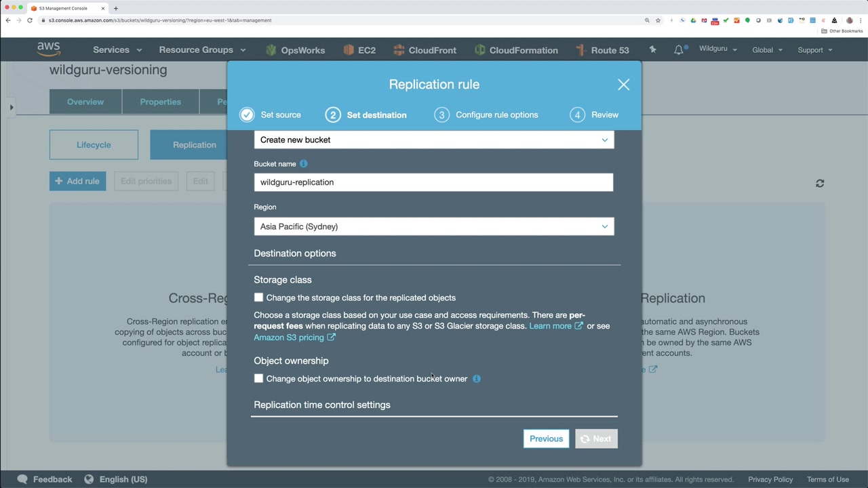Select the Replication management tab
This screenshot has height=488, width=868.
(194, 145)
